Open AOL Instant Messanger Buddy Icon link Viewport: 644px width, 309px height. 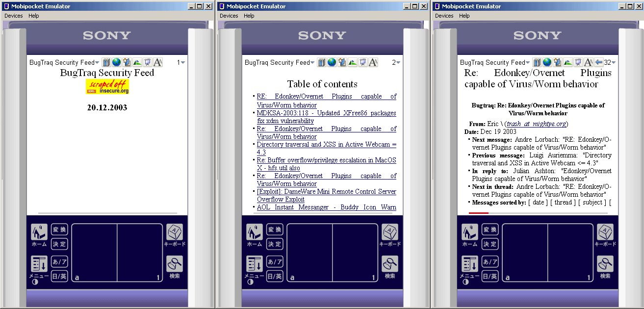327,207
